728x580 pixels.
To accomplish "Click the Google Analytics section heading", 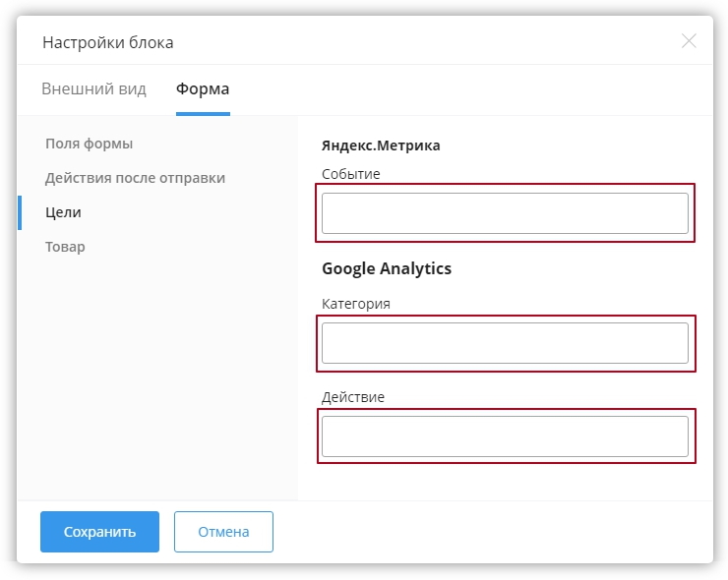I will point(387,267).
